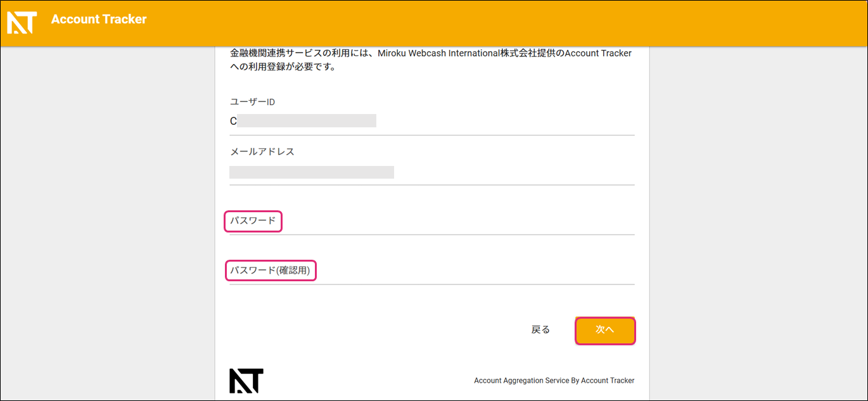
Task: Click the メールアドレス label
Action: (262, 152)
